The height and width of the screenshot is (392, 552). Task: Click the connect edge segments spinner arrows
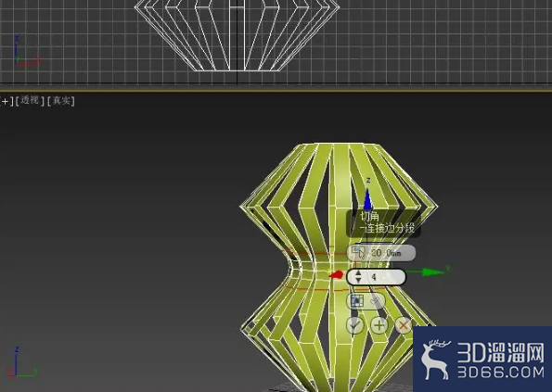coord(358,277)
